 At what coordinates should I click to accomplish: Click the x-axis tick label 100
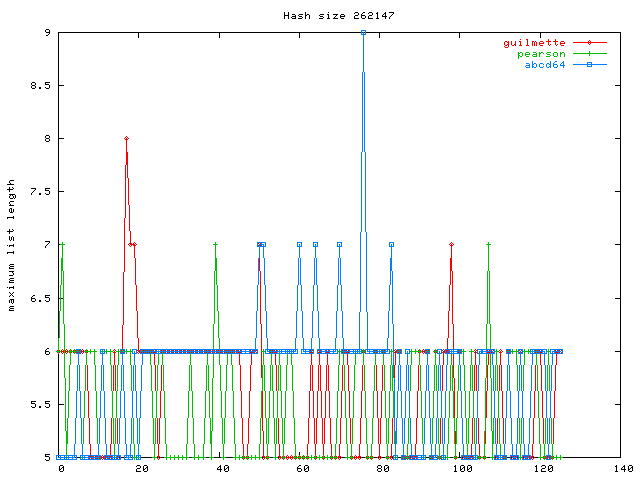point(462,469)
